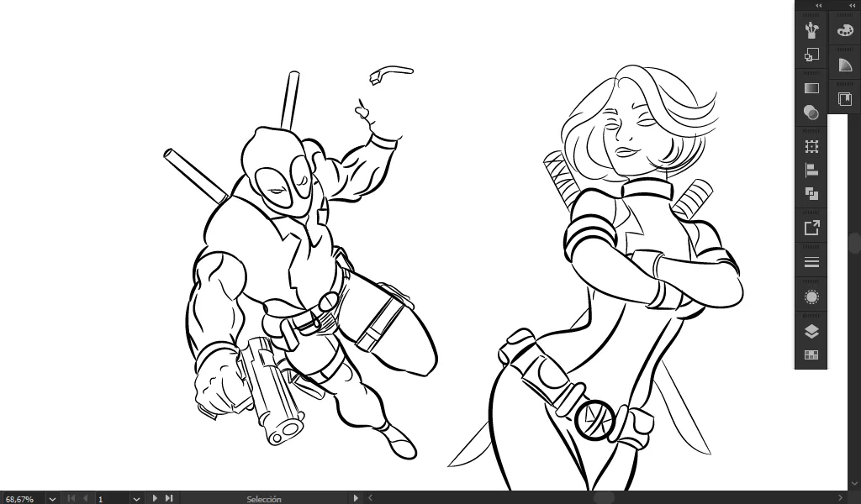The image size is (861, 504).
Task: Click the vertical scrollbar down arrow
Action: pyautogui.click(x=854, y=484)
